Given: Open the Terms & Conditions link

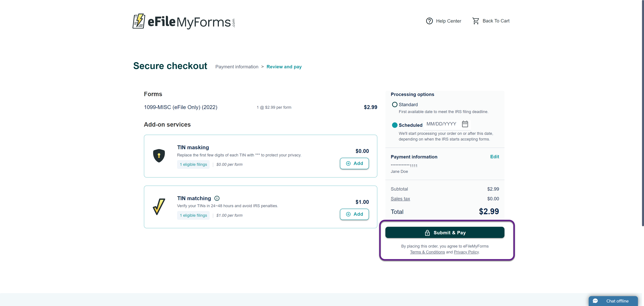Looking at the screenshot, I should click(427, 252).
